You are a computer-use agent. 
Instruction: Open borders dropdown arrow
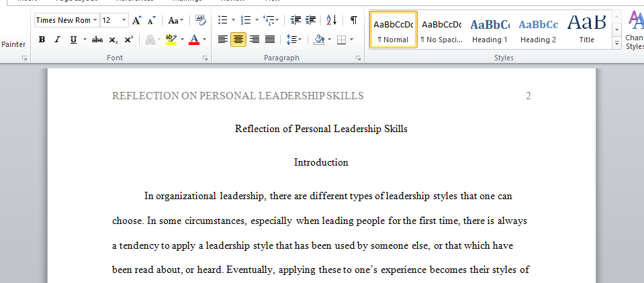point(352,40)
